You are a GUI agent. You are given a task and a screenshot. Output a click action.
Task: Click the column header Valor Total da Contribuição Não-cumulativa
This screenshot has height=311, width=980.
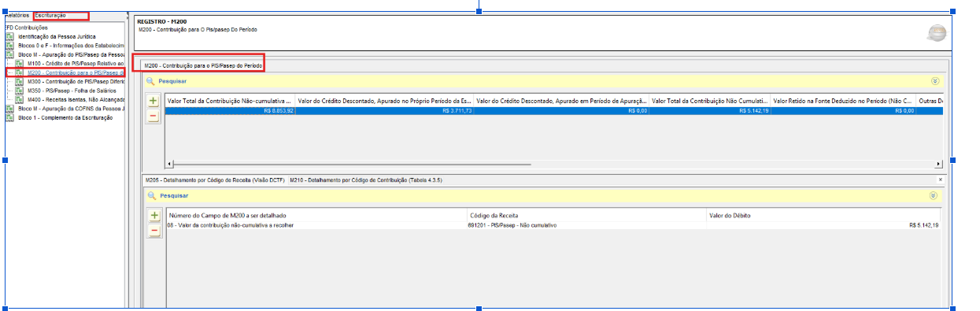pos(230,101)
